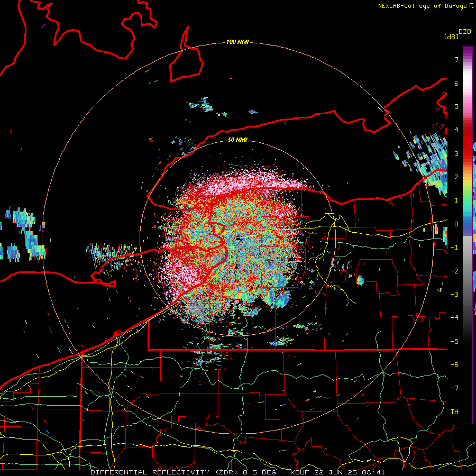Screen dimensions: 476x476
Task: Click the KBUF radar site identifier
Action: tap(299, 472)
